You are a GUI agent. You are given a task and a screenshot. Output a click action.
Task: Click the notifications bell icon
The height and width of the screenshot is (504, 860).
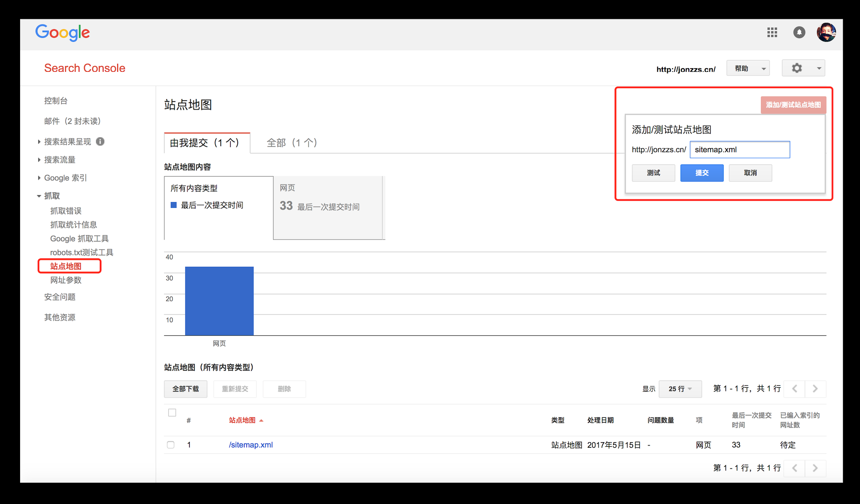pyautogui.click(x=799, y=33)
